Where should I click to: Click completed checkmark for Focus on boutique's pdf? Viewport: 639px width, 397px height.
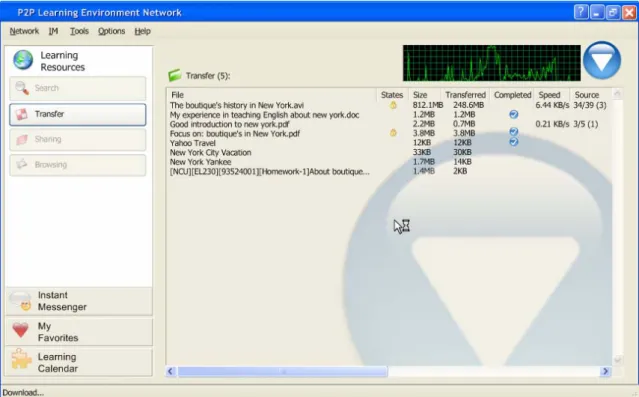(513, 132)
